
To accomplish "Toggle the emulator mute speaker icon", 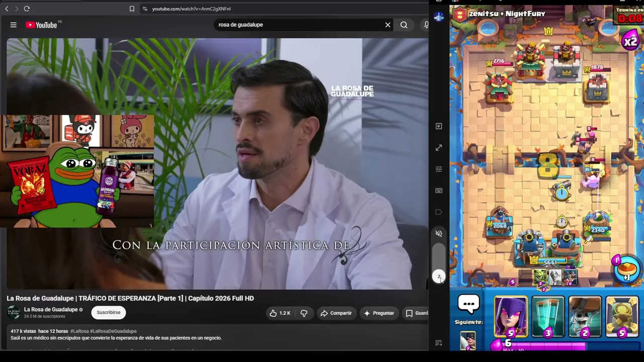I will click(439, 233).
